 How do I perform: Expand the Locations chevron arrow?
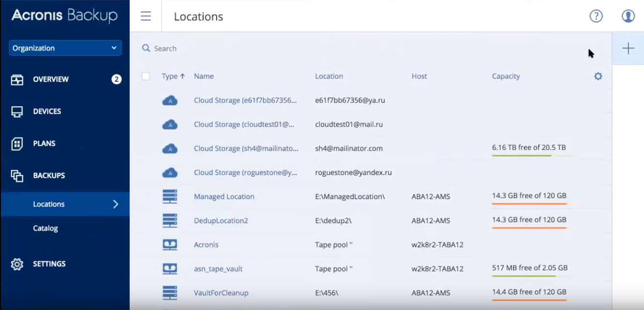click(x=116, y=204)
